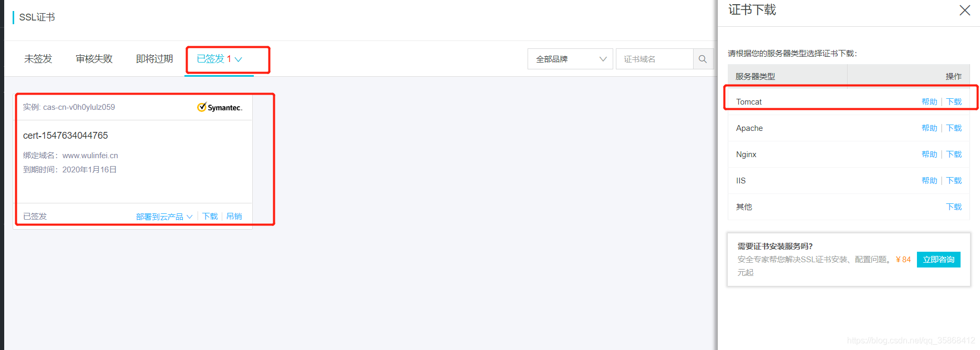Download the Apache certificate
This screenshot has width=980, height=350.
[954, 128]
